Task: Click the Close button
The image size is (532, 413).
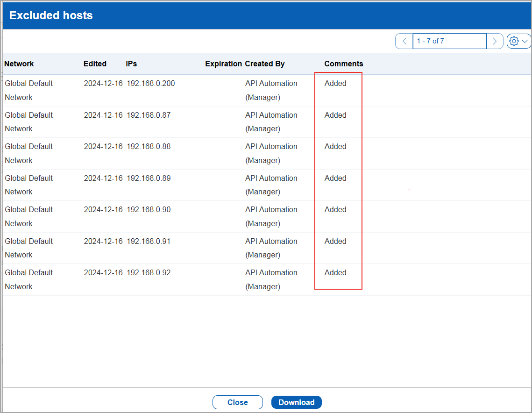Action: (x=237, y=402)
